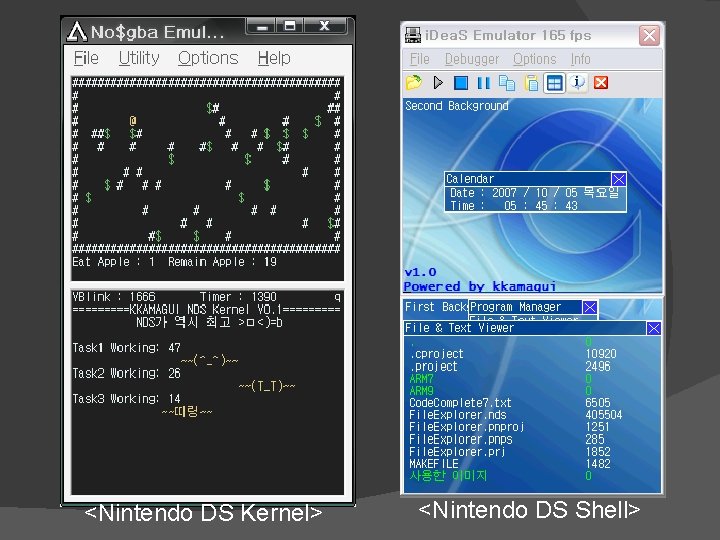Select MAKEFILE in file list
The image size is (720, 540).
pyautogui.click(x=434, y=464)
